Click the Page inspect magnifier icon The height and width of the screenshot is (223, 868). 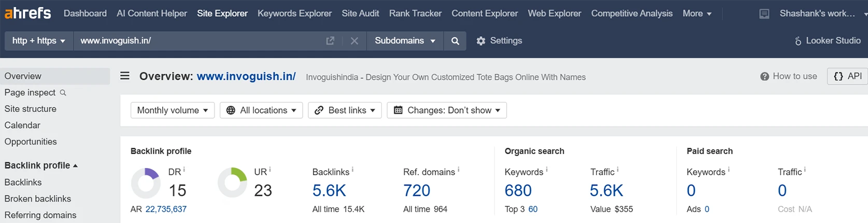[63, 93]
